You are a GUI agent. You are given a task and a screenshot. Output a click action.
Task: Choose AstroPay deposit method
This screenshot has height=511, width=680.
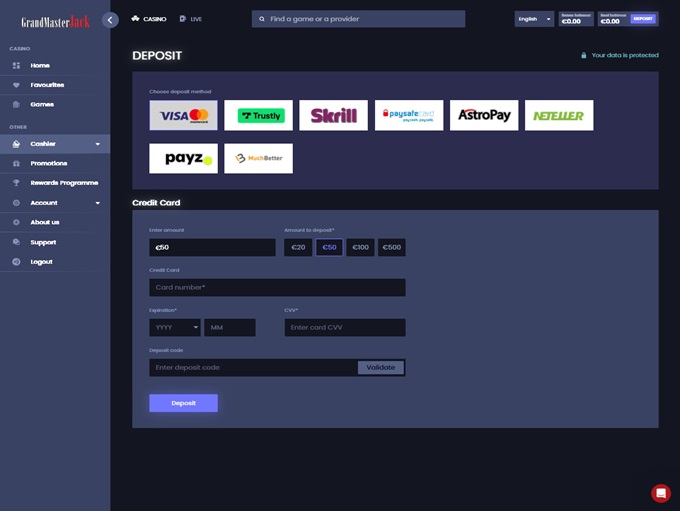coord(484,116)
